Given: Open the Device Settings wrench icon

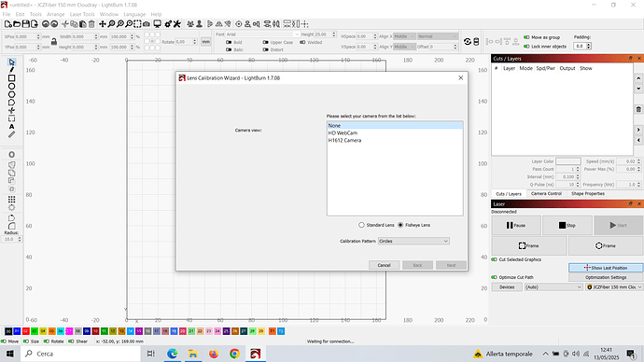Looking at the screenshot, I should coord(177,24).
